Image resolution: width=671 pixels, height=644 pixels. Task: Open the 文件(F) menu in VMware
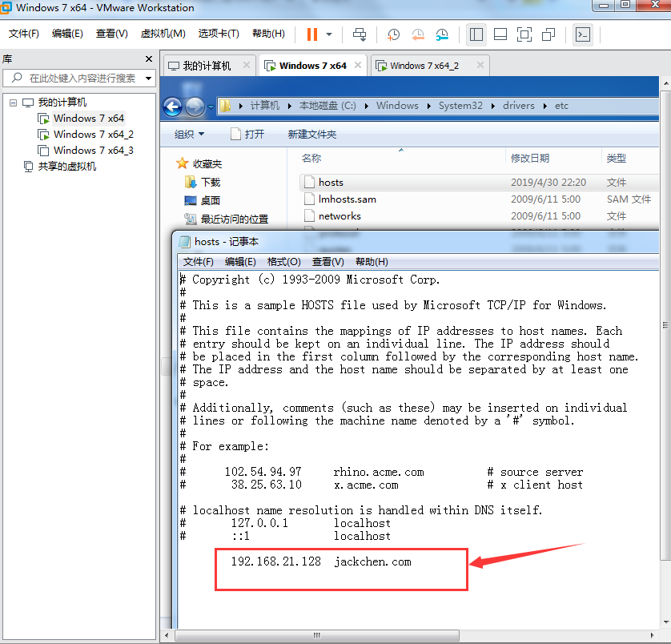(x=23, y=34)
